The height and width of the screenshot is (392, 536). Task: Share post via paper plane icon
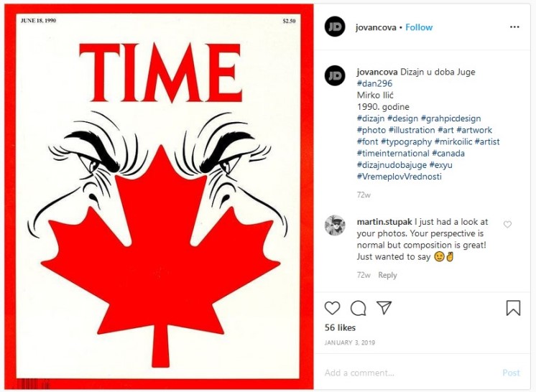tap(384, 307)
